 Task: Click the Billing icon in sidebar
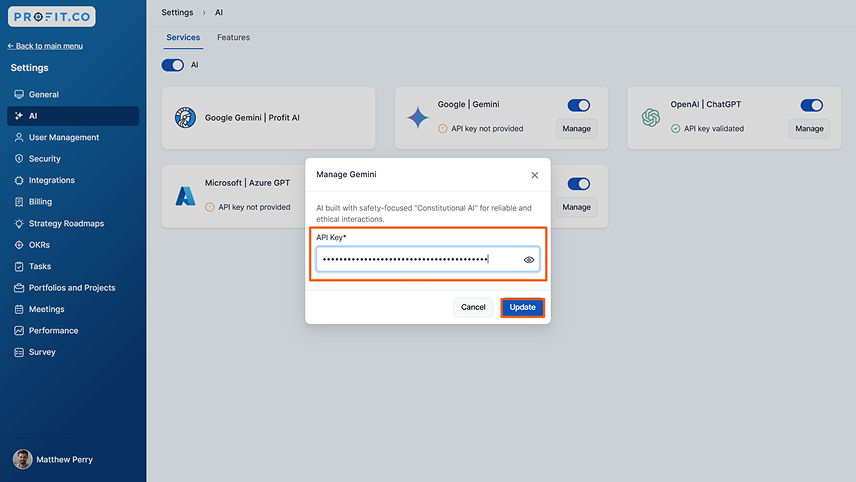19,201
